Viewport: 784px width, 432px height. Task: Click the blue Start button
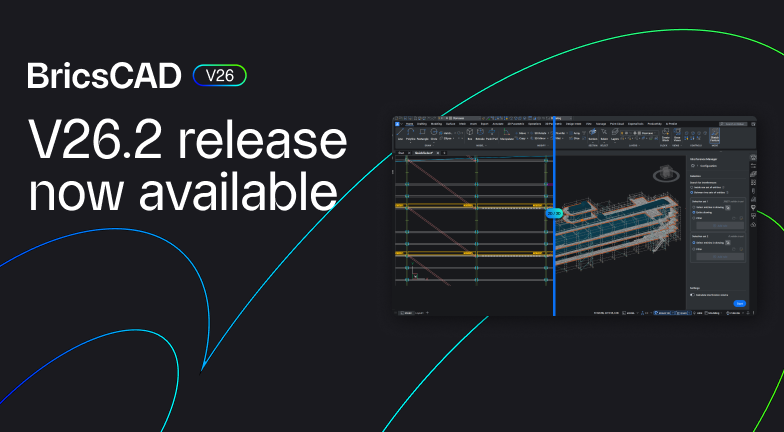(x=739, y=303)
